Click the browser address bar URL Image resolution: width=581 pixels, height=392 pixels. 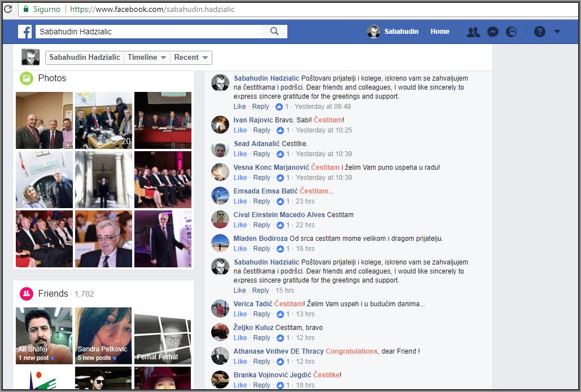click(152, 9)
